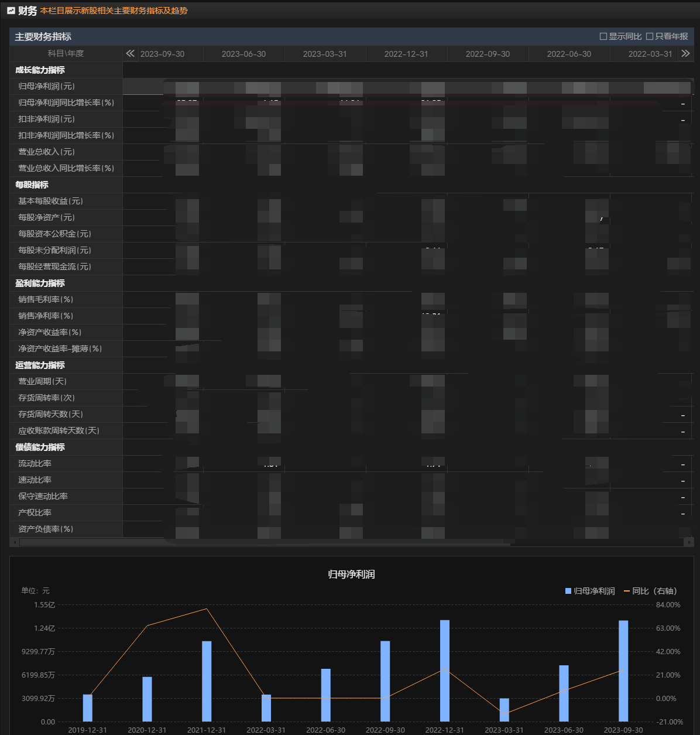Viewport: 700px width, 735px height.
Task: Select the 归母净利润(元) row label
Action: [x=47, y=86]
